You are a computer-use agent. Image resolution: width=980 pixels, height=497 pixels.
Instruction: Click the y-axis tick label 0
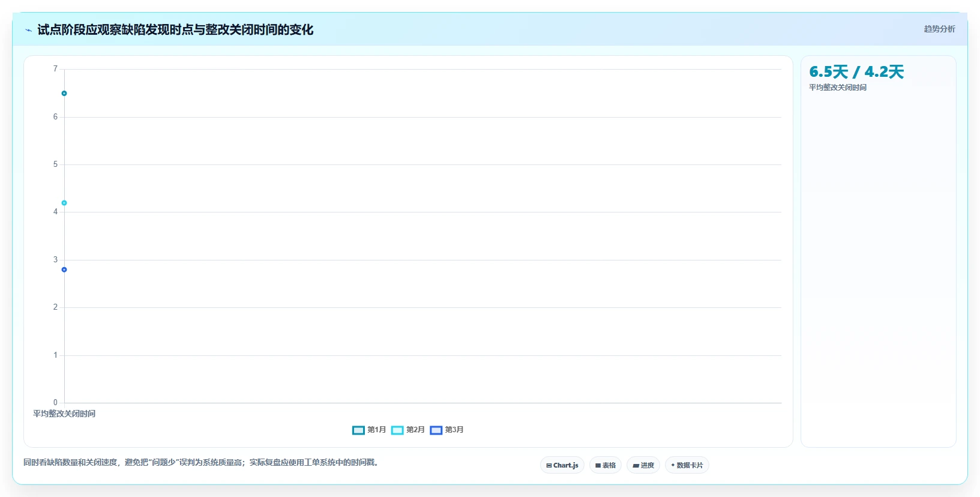55,403
